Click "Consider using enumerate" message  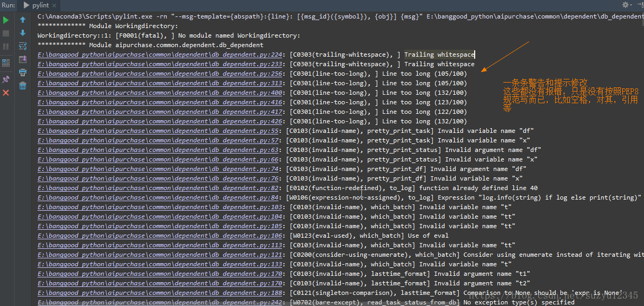click(554, 255)
